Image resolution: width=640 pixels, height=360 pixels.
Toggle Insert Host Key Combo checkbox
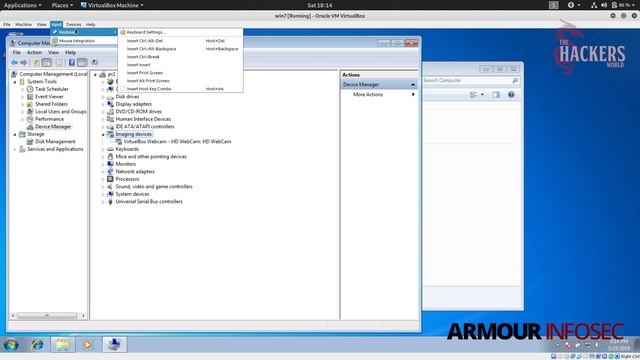click(122, 89)
